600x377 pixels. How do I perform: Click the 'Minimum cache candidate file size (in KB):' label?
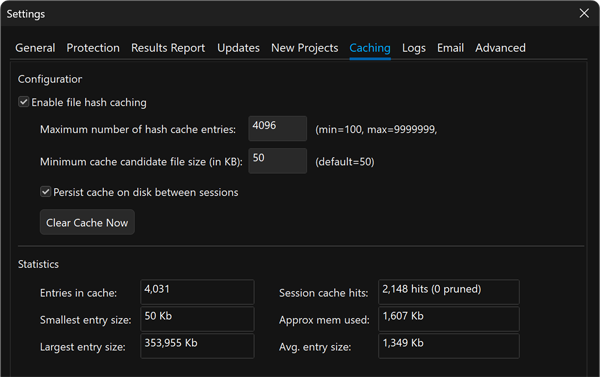[x=141, y=162]
